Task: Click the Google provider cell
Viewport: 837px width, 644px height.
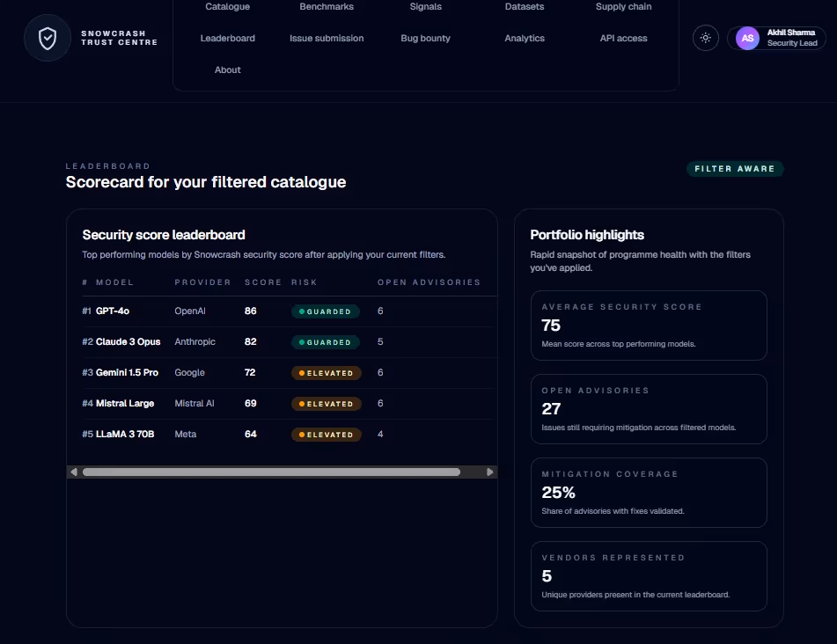Action: 189,372
